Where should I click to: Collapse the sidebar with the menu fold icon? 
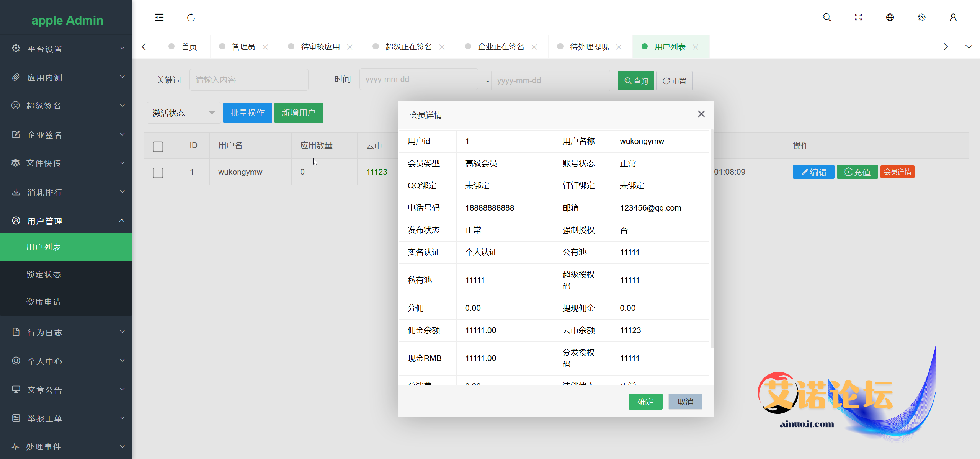tap(159, 18)
